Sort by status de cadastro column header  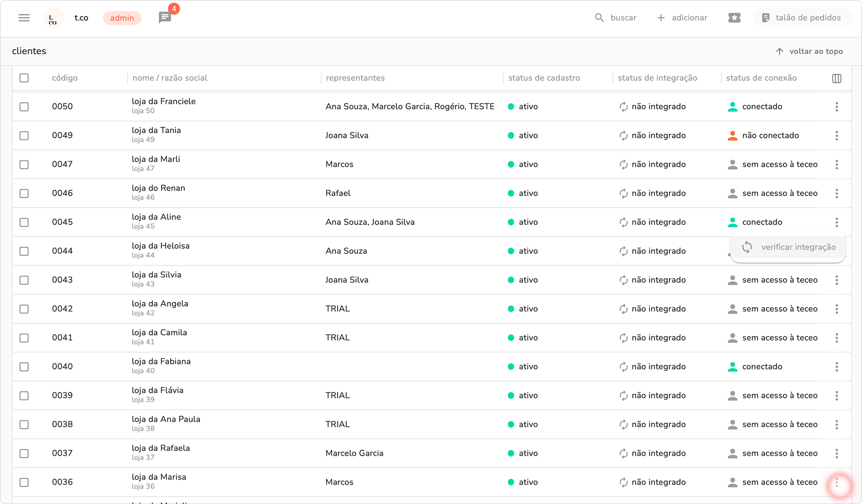coord(544,78)
